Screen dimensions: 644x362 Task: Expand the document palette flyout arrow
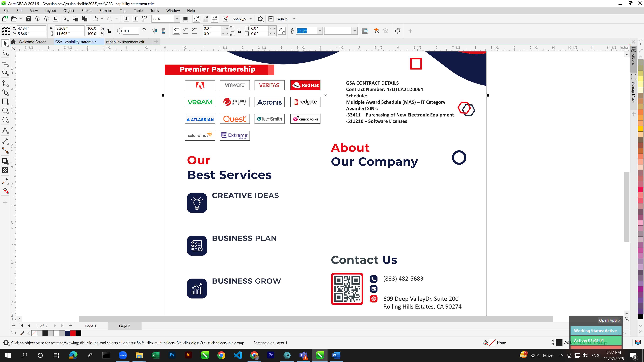[15, 333]
